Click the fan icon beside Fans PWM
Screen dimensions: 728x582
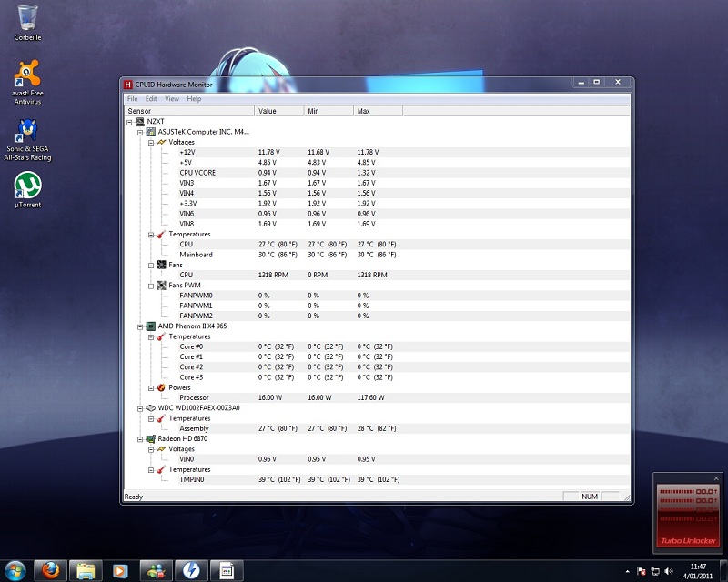click(x=161, y=285)
